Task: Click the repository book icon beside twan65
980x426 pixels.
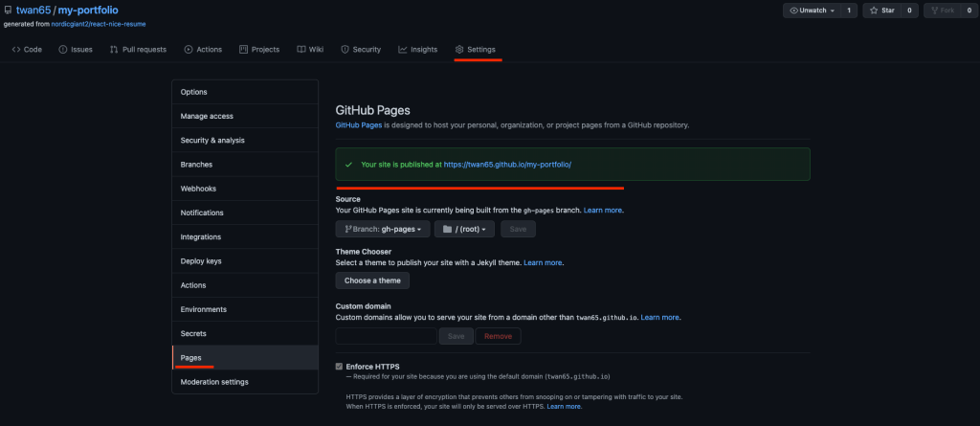Action: [8, 10]
